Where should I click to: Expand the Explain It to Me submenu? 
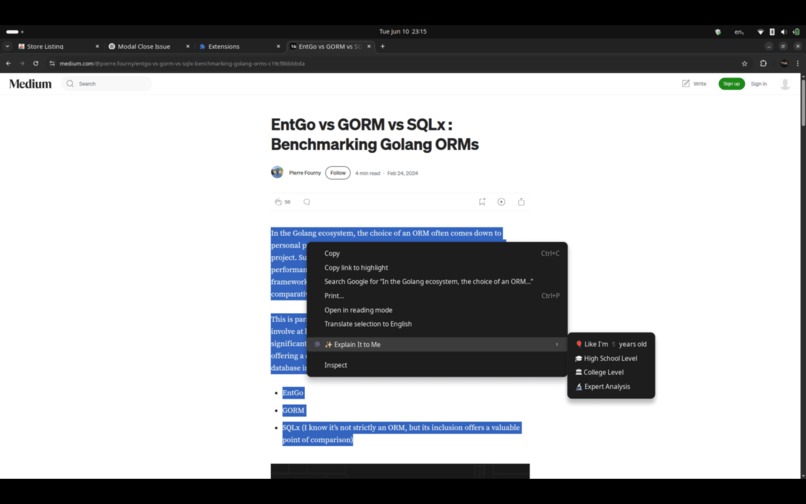(437, 345)
